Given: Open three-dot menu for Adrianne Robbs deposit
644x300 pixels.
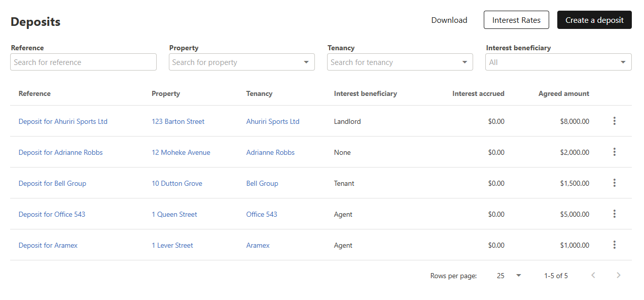Looking at the screenshot, I should (614, 152).
